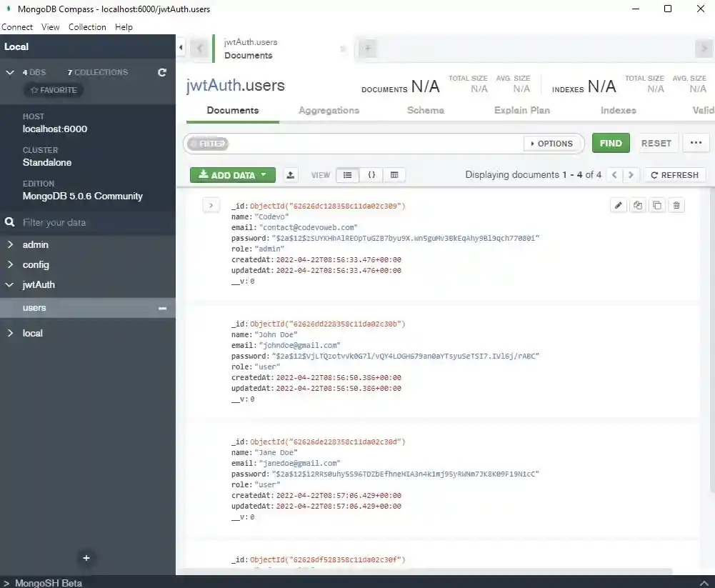The image size is (715, 588).
Task: Refresh the databases list in sidebar
Action: 162,72
